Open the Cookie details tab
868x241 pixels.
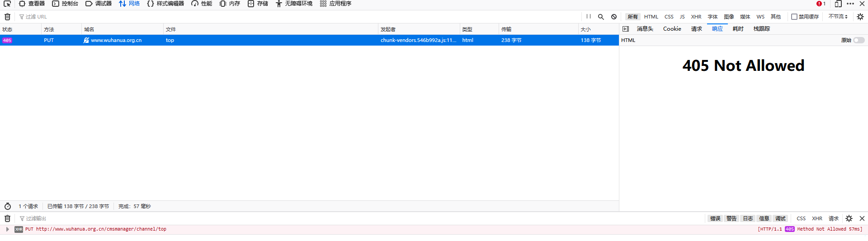point(672,29)
